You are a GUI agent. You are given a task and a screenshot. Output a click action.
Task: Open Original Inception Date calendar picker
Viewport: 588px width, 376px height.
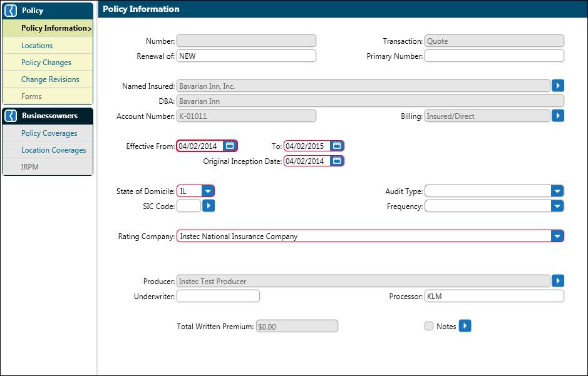coord(337,161)
